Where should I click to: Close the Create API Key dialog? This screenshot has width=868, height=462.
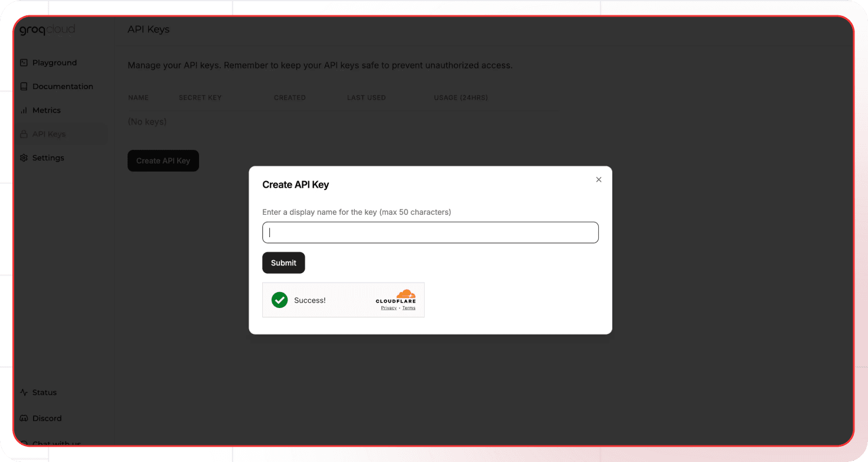pyautogui.click(x=599, y=180)
